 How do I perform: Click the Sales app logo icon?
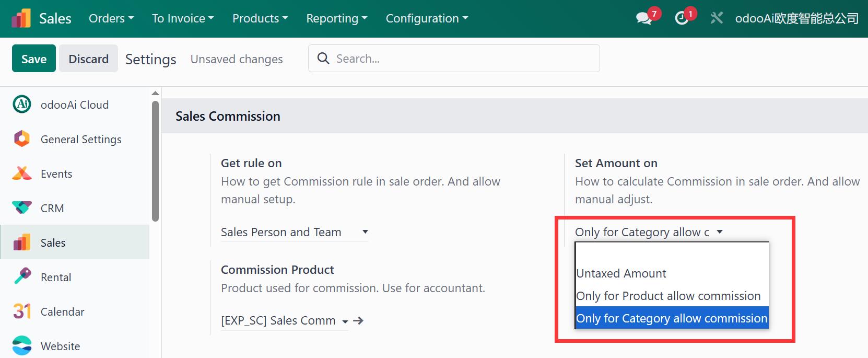click(21, 18)
